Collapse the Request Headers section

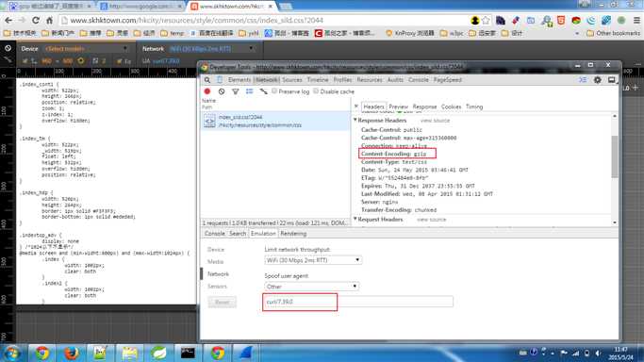click(355, 219)
